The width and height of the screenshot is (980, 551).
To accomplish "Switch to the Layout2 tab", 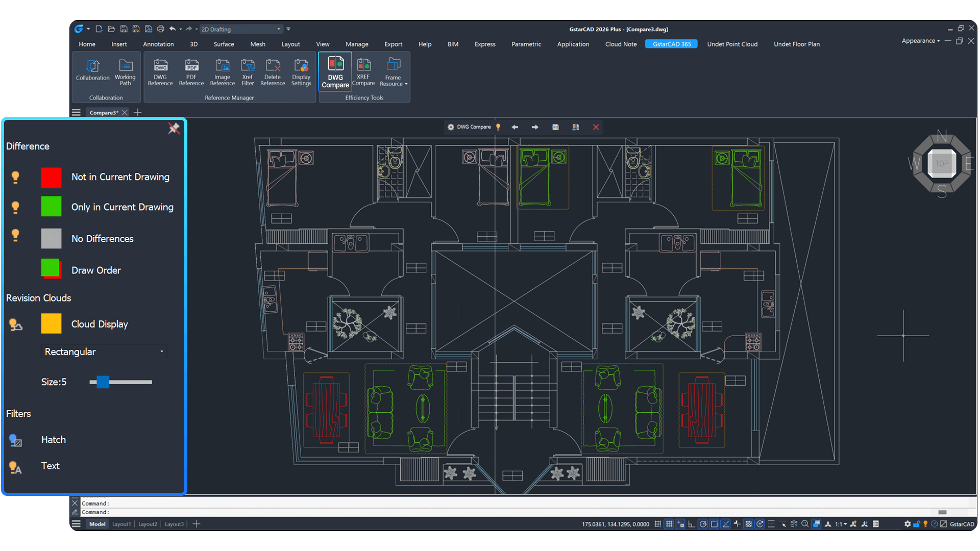I will (x=148, y=524).
